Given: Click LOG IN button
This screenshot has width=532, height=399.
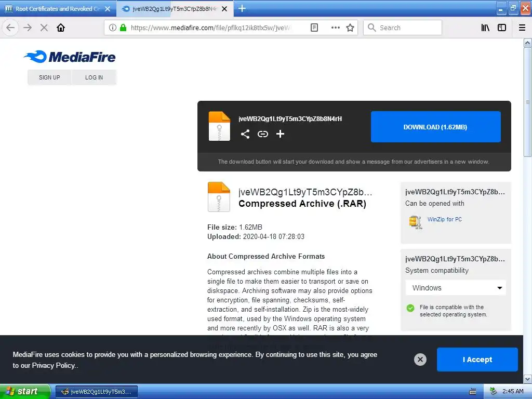Looking at the screenshot, I should [x=94, y=77].
